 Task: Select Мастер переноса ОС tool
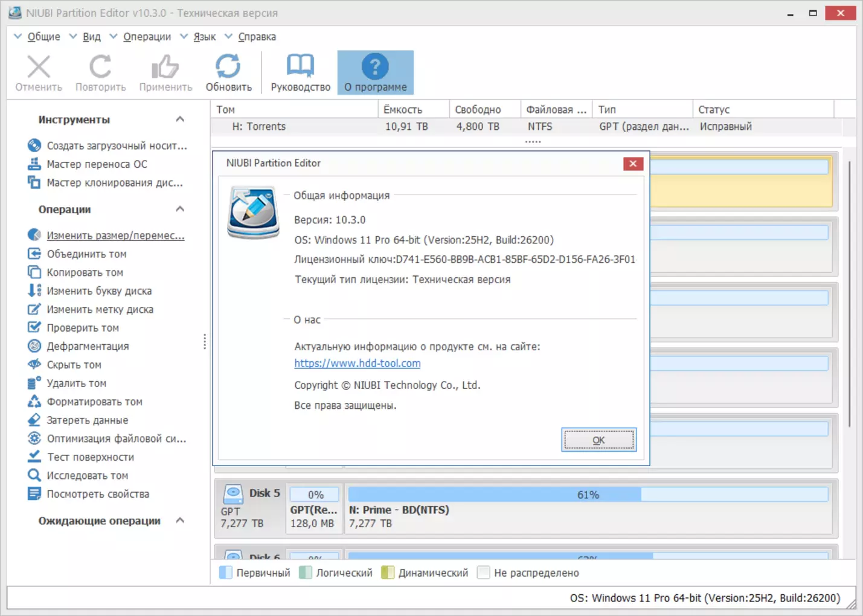point(97,164)
